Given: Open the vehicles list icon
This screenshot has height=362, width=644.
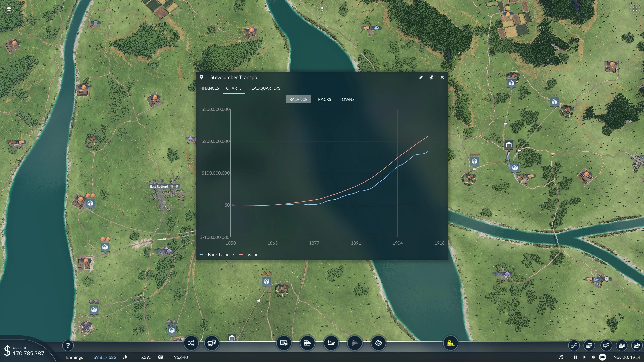Looking at the screenshot, I should [589, 346].
